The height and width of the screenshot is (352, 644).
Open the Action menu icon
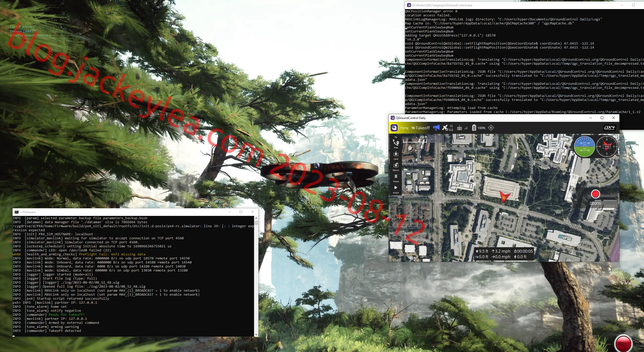click(x=396, y=189)
